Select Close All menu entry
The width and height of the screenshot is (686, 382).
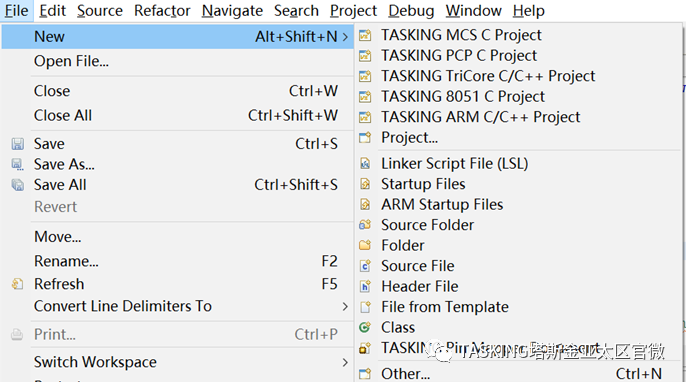[177, 116]
